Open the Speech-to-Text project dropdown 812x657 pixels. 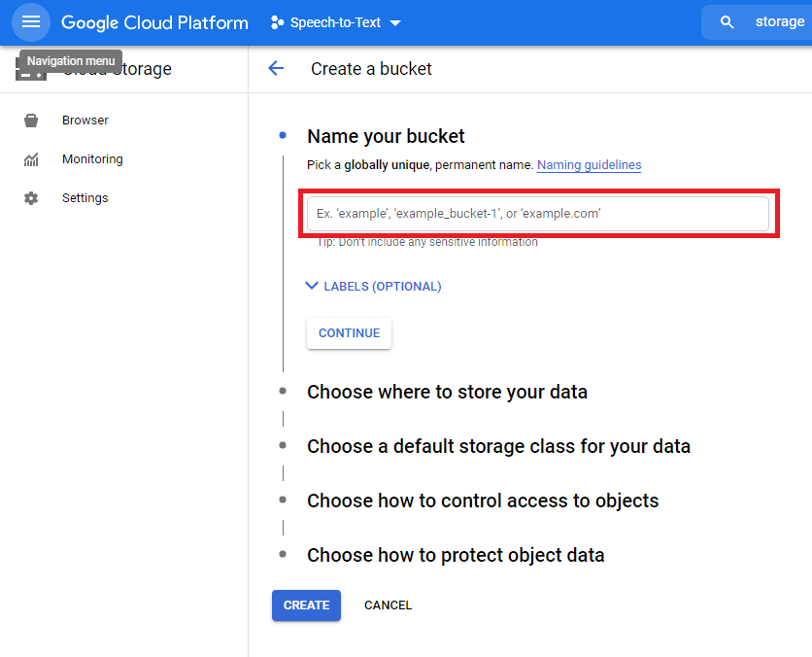[x=394, y=23]
